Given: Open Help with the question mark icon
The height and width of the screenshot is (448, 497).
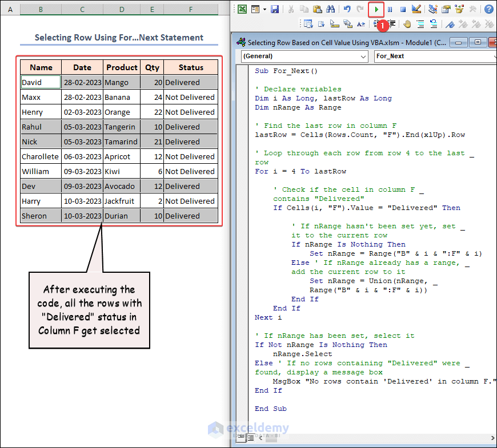Looking at the screenshot, I should [489, 9].
